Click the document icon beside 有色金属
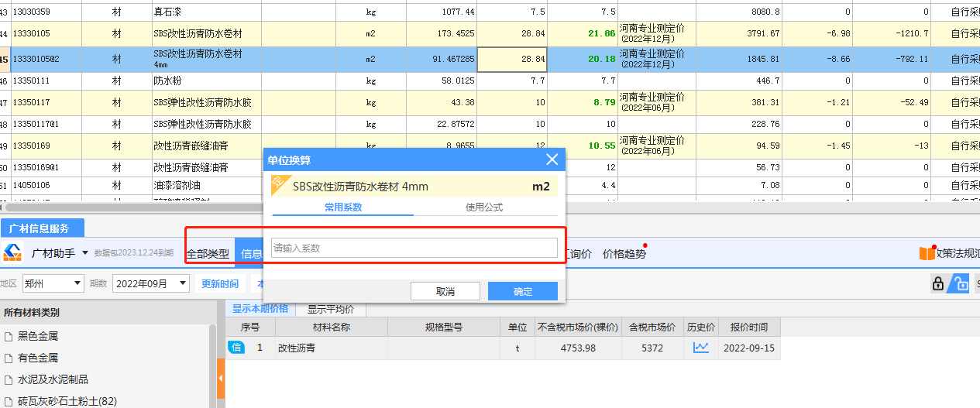The height and width of the screenshot is (408, 980). [x=9, y=358]
